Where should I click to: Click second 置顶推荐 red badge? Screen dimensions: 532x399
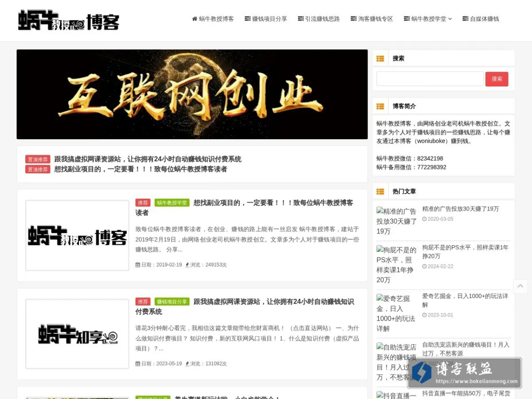pyautogui.click(x=38, y=169)
